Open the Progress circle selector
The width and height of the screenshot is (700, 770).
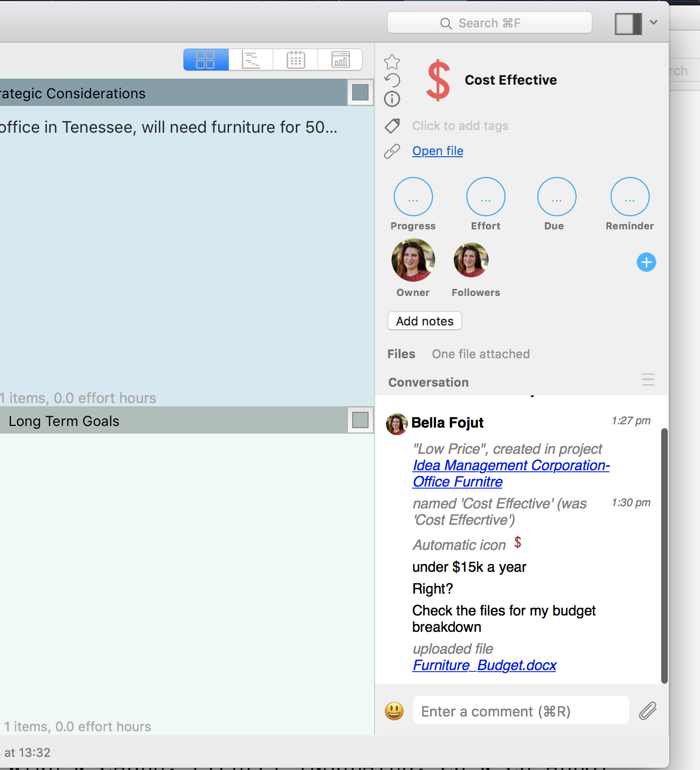pyautogui.click(x=413, y=197)
